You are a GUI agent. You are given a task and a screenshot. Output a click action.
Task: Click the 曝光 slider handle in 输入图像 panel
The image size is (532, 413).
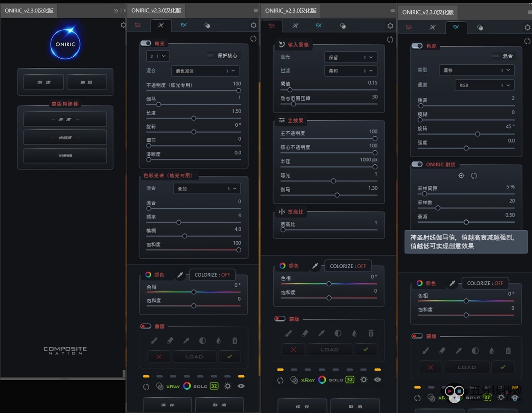tap(333, 181)
